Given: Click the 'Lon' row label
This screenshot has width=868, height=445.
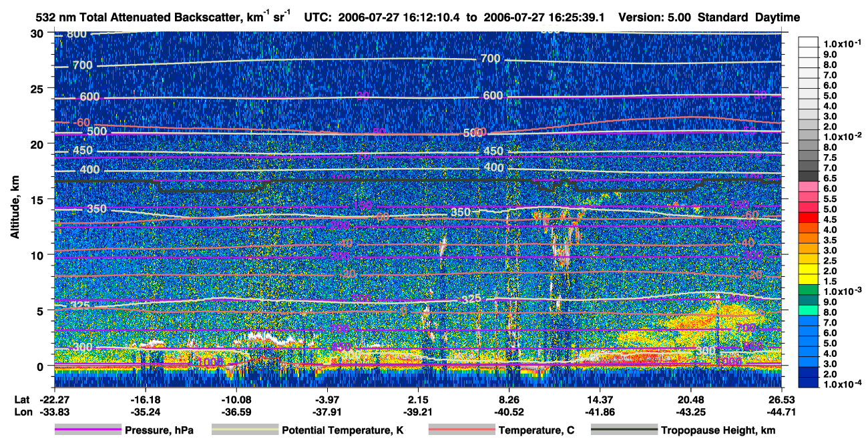Looking at the screenshot, I should coord(22,412).
